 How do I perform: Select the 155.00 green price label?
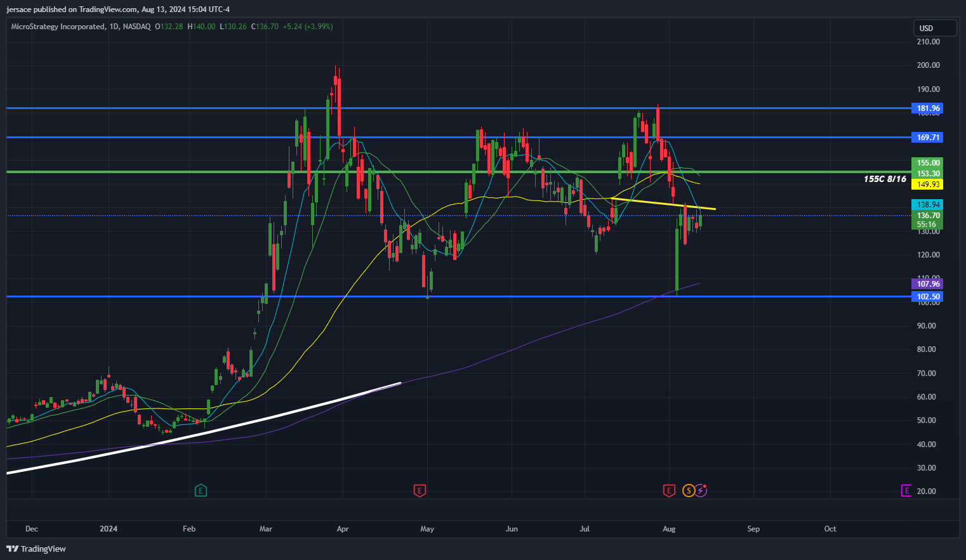point(927,163)
